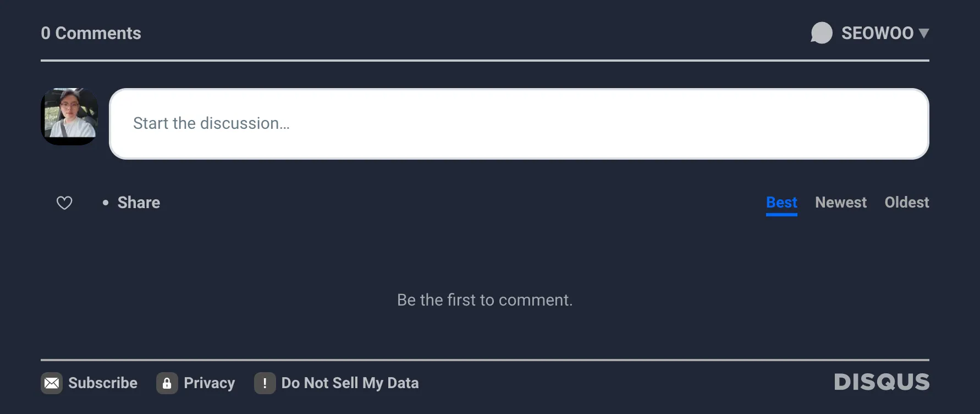Focus the Start the discussion field
The width and height of the screenshot is (980, 414).
(x=519, y=124)
